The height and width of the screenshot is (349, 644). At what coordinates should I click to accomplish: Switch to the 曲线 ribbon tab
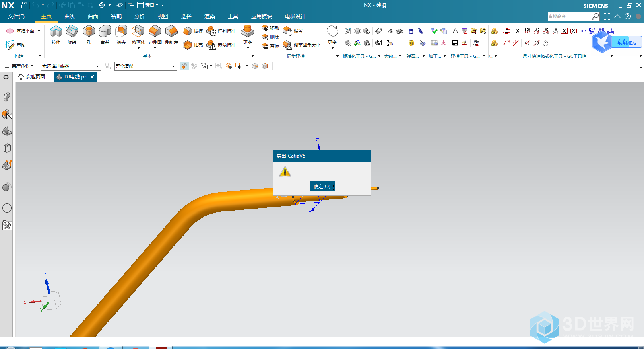pos(70,16)
